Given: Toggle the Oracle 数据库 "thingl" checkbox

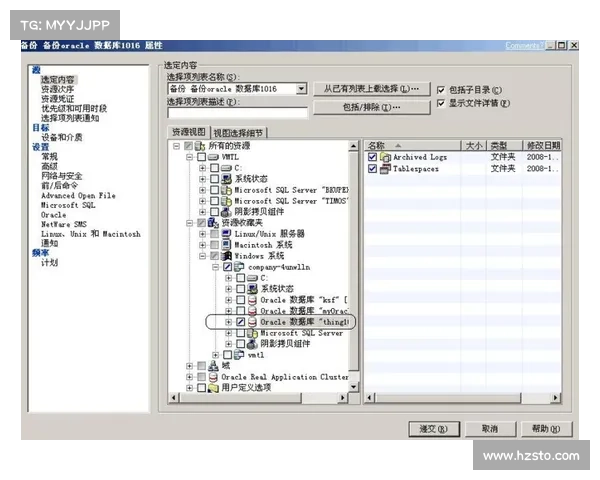Looking at the screenshot, I should (241, 322).
